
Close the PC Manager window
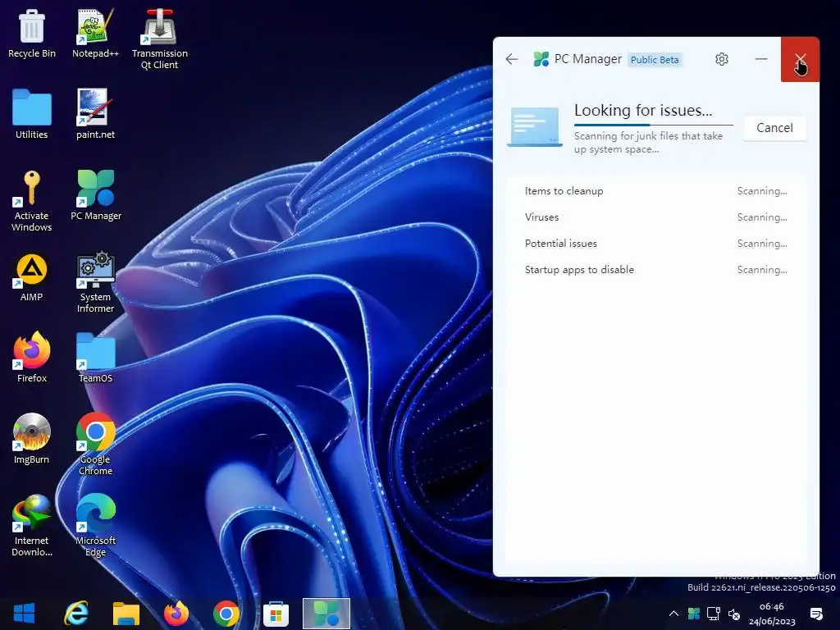coord(800,59)
